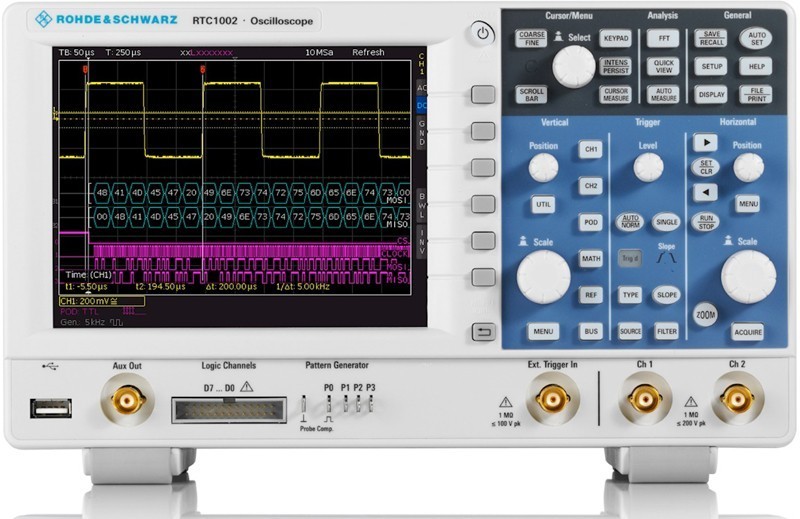Open the Vertical section MENU button
The image size is (800, 519).
544,331
